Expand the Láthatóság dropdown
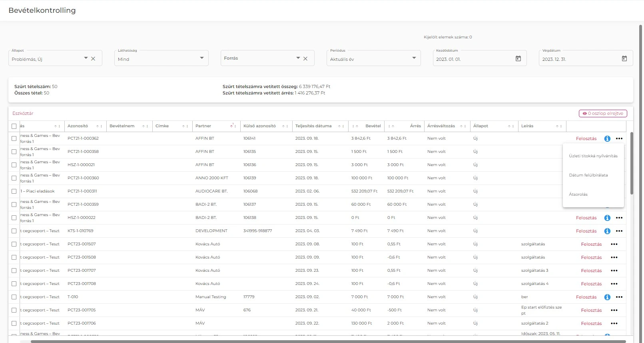 click(201, 58)
